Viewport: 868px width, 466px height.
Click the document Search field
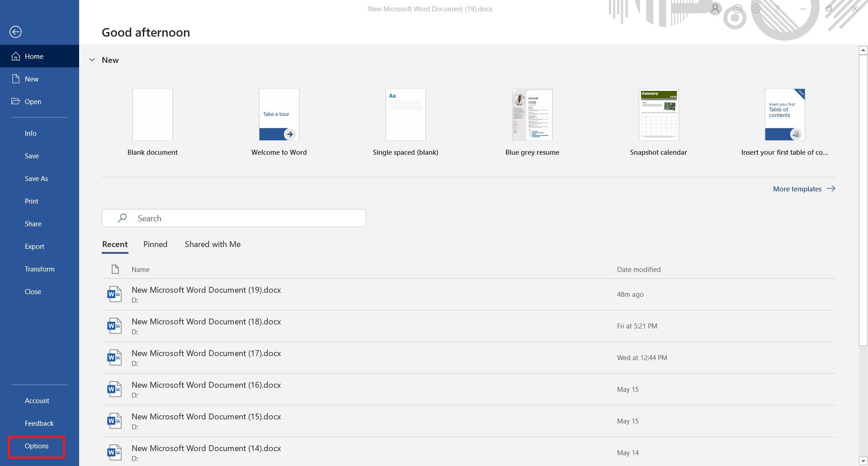click(234, 218)
